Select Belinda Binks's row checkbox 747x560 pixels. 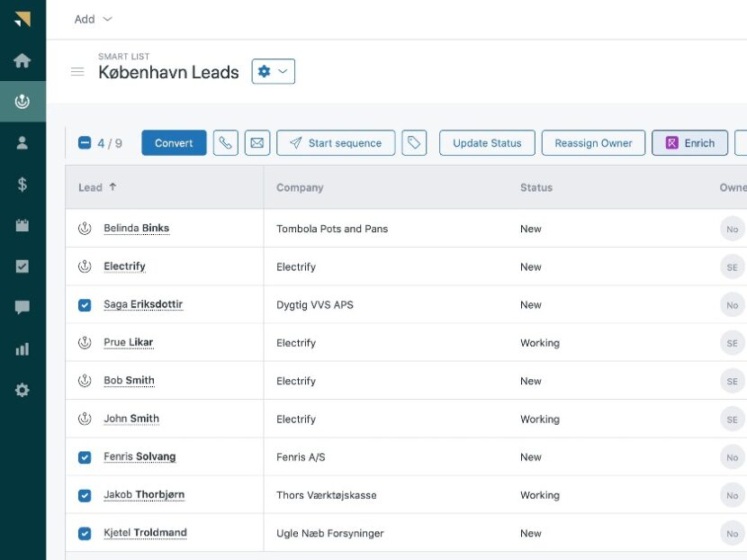(84, 229)
